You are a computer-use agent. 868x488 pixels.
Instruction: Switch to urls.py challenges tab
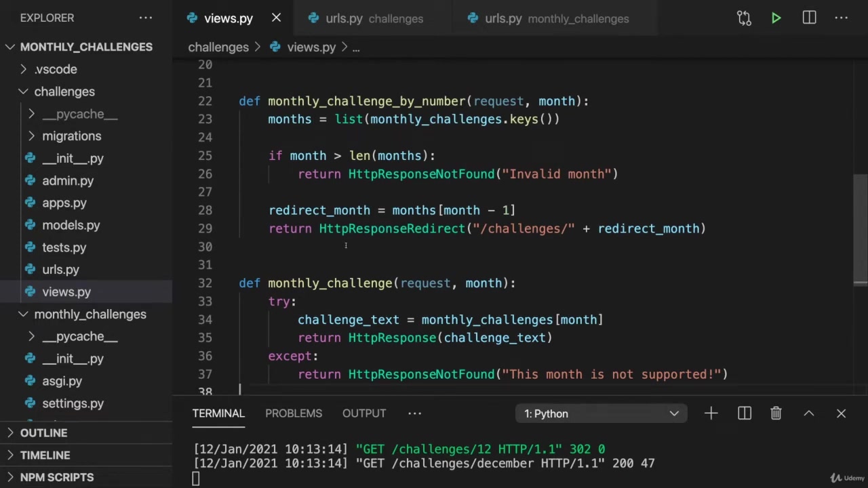(x=366, y=18)
